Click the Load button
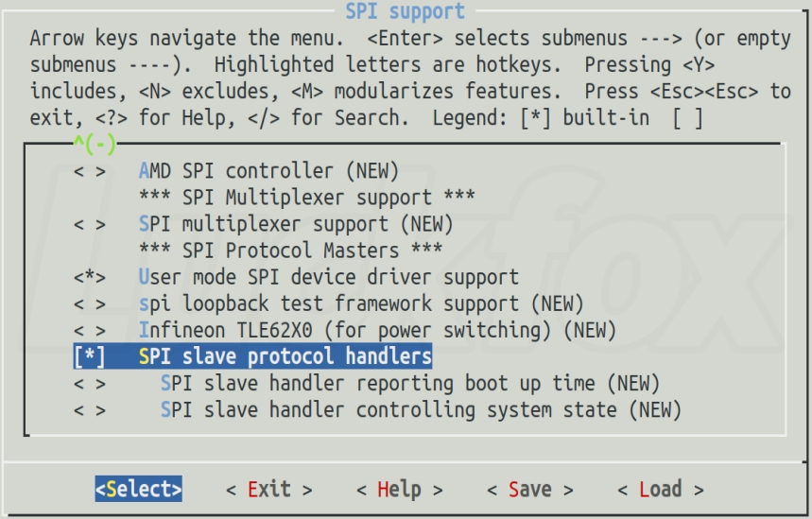The width and height of the screenshot is (812, 519). (661, 490)
